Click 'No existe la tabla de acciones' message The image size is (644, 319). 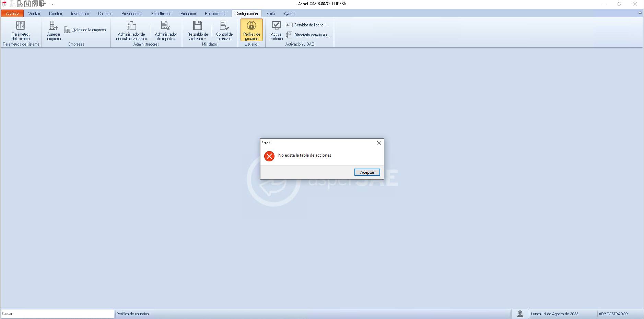[305, 155]
